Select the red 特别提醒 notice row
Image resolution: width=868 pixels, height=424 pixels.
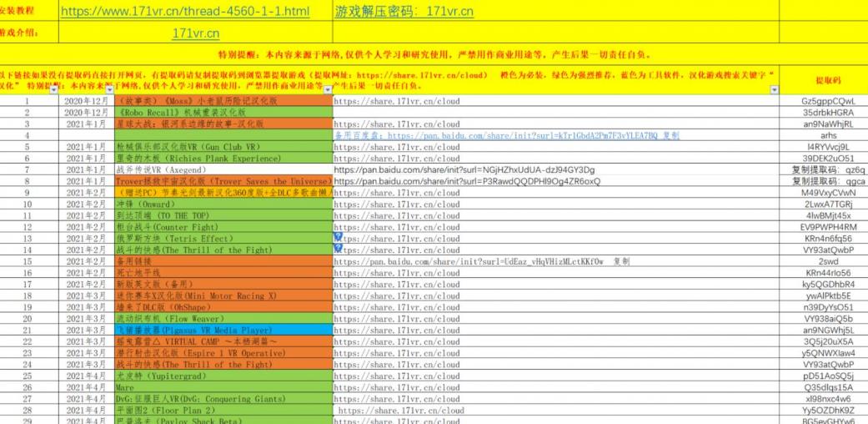click(434, 55)
